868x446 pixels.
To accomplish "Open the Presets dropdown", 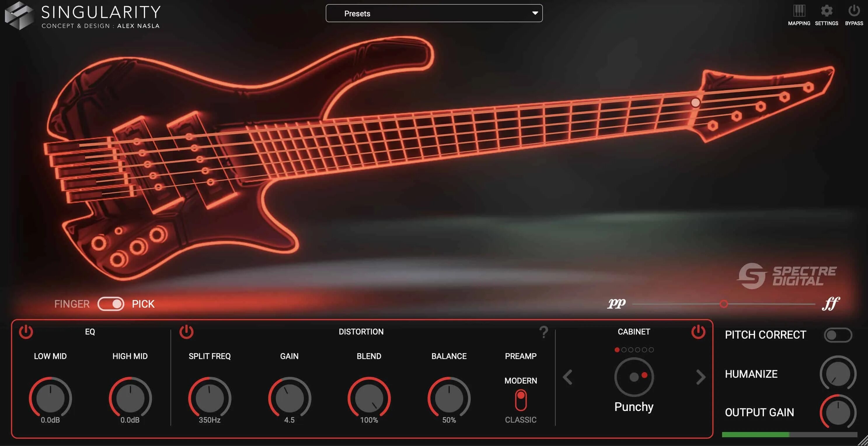I will coord(434,13).
